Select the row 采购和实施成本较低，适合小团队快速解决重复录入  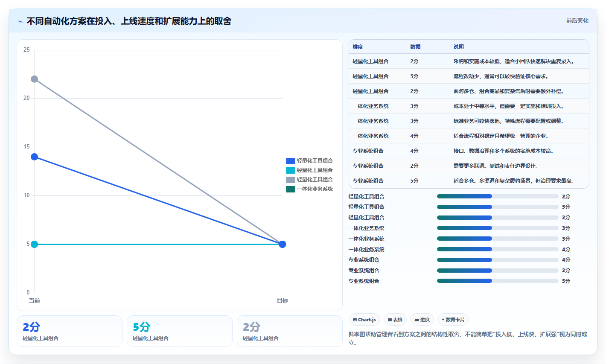point(469,61)
